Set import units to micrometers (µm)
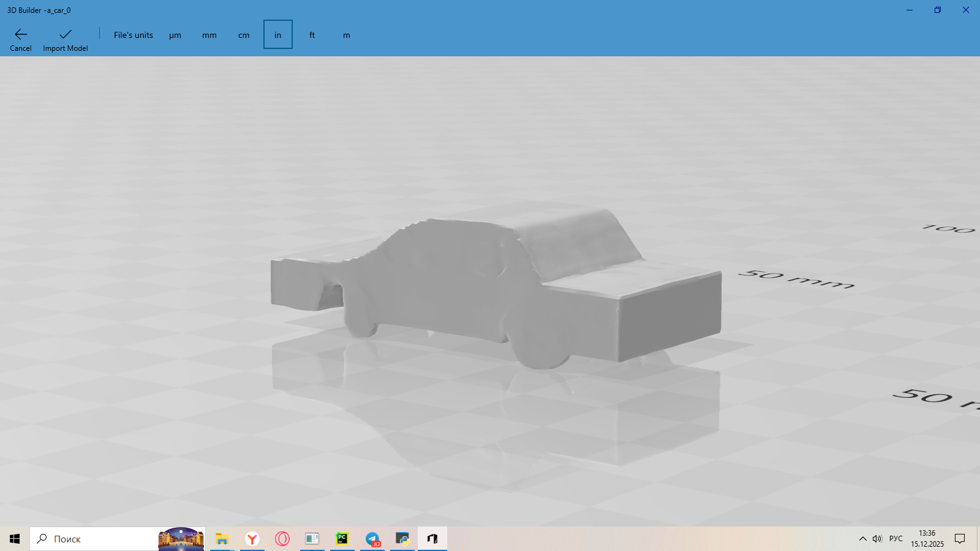 coord(175,35)
